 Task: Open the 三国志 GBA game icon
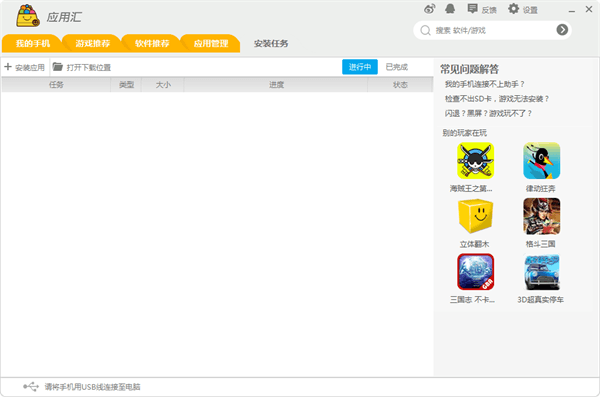coord(475,272)
